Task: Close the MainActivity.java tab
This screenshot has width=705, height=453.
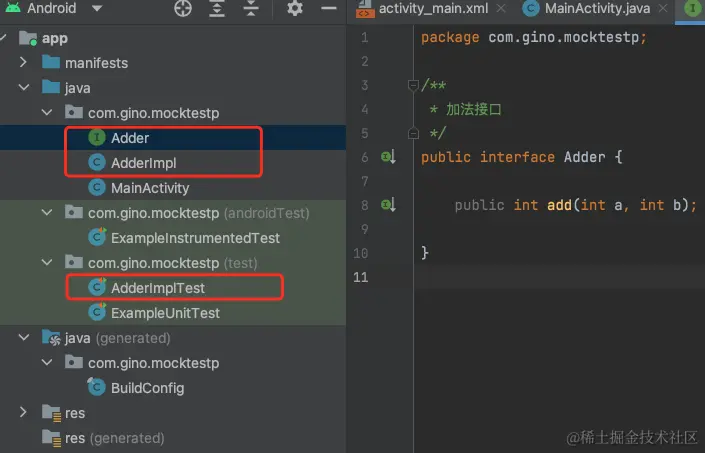Action: 663,8
